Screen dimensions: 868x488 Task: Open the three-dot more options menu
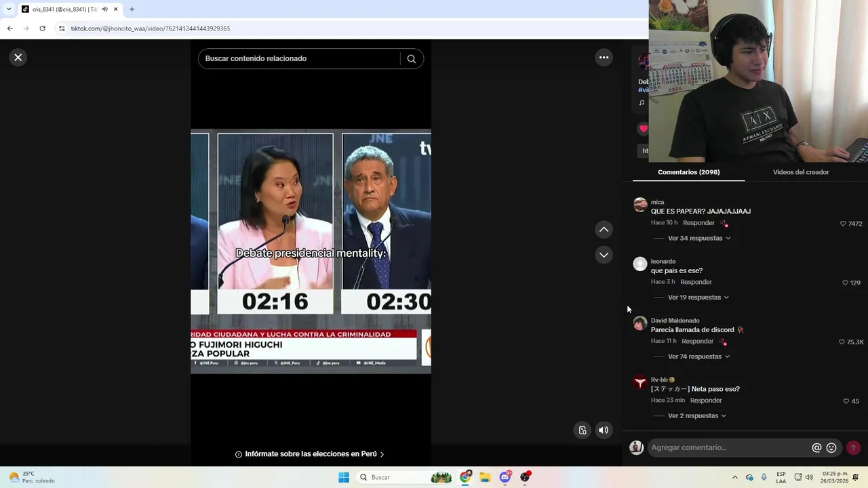(x=604, y=58)
